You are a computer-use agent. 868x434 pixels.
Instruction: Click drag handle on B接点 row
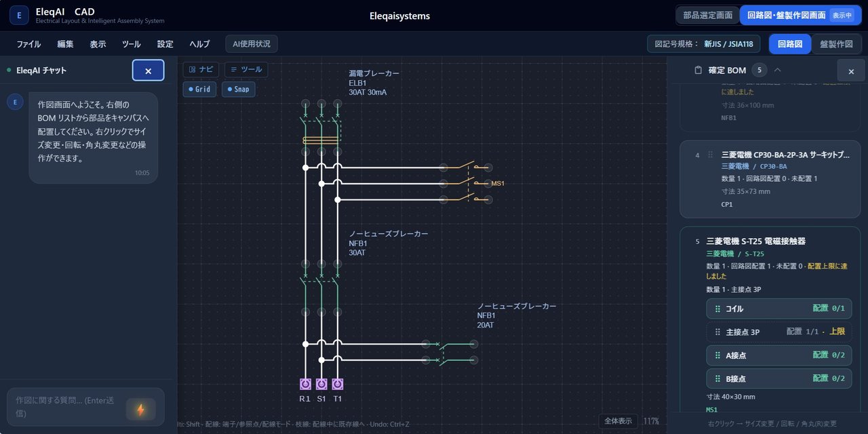point(717,378)
